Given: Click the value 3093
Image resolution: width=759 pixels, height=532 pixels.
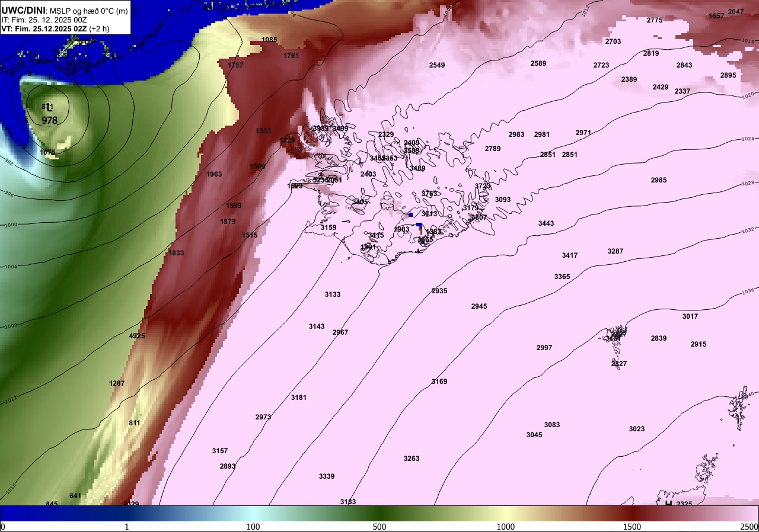Looking at the screenshot, I should [x=503, y=200].
